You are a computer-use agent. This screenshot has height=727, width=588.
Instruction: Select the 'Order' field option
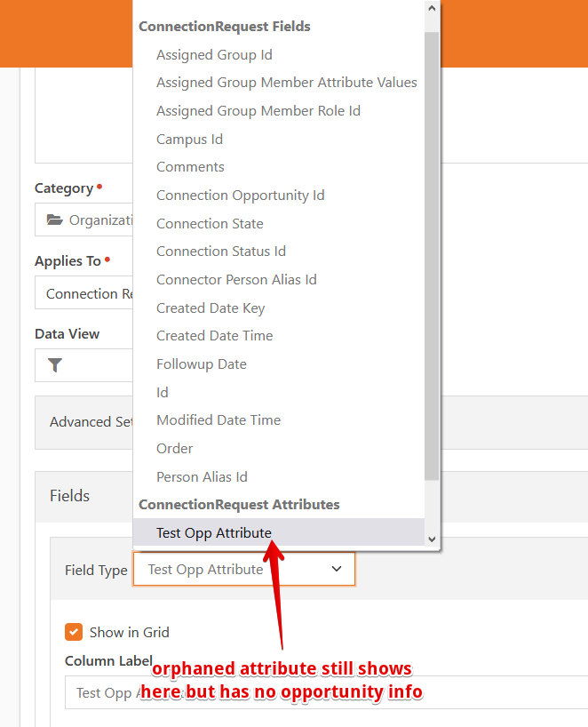[x=279, y=448]
